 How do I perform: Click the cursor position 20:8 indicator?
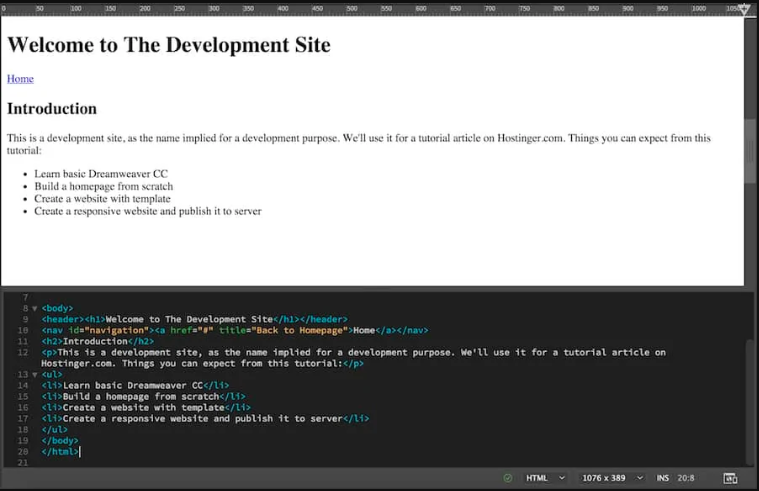(686, 478)
